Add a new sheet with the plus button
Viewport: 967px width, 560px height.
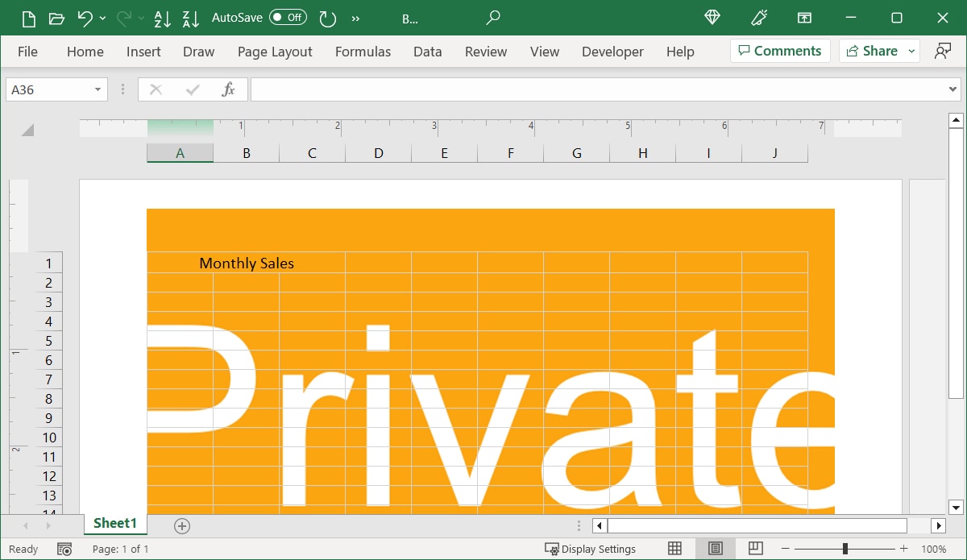pyautogui.click(x=181, y=525)
